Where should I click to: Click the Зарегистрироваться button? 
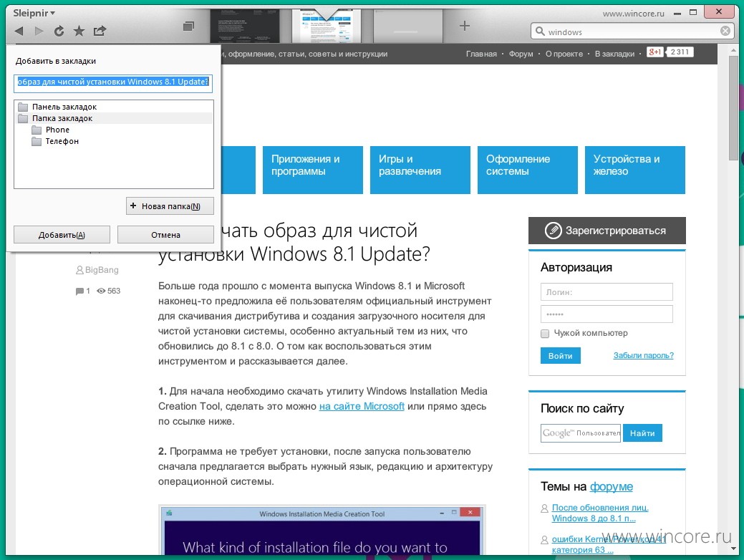click(607, 231)
